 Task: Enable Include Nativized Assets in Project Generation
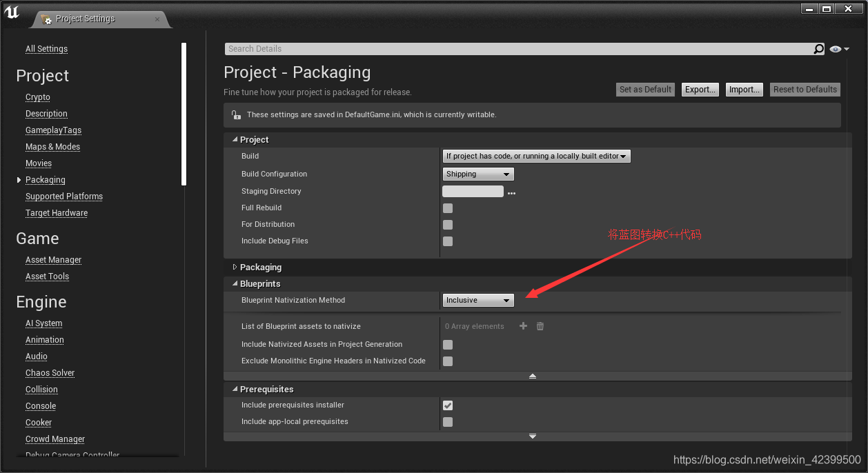click(x=448, y=345)
